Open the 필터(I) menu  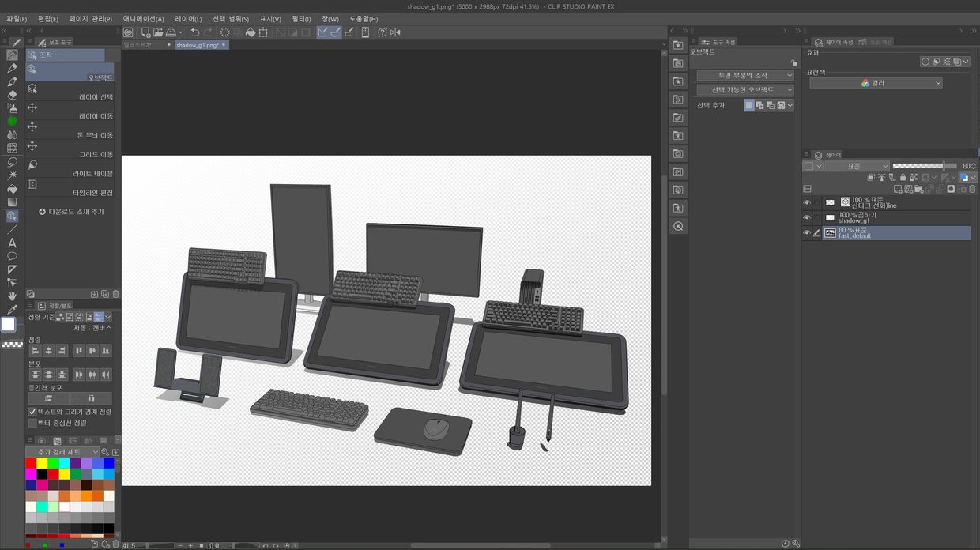click(301, 19)
